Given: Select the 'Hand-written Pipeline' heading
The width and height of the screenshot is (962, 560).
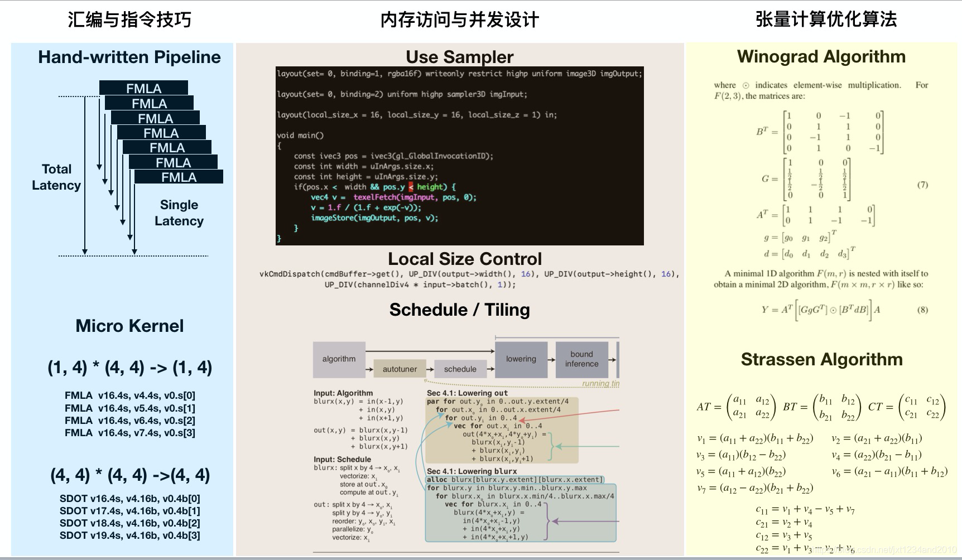Looking at the screenshot, I should pyautogui.click(x=129, y=57).
